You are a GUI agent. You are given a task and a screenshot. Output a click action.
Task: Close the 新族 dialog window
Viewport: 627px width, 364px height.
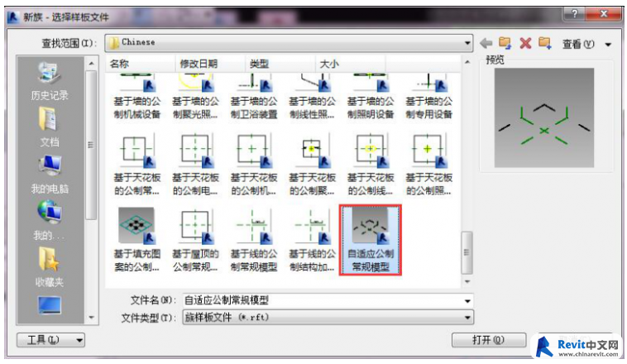(604, 13)
